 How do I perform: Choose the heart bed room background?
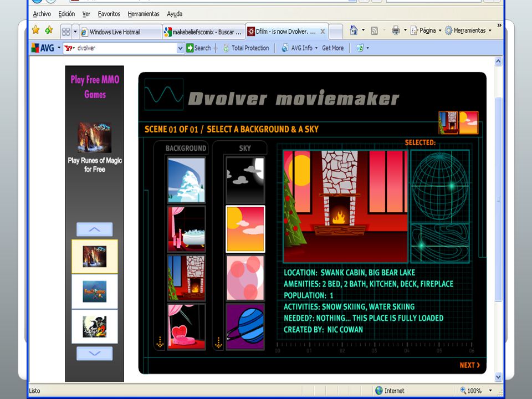pos(186,327)
